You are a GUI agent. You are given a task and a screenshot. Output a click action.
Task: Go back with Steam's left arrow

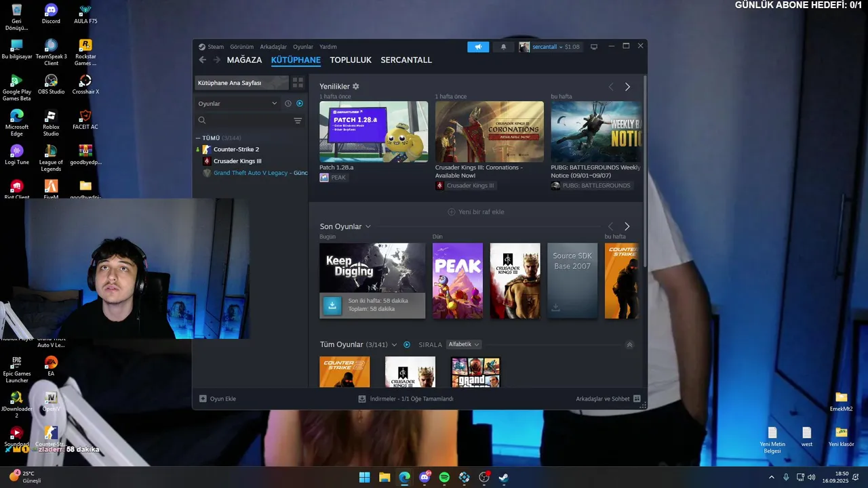click(203, 60)
